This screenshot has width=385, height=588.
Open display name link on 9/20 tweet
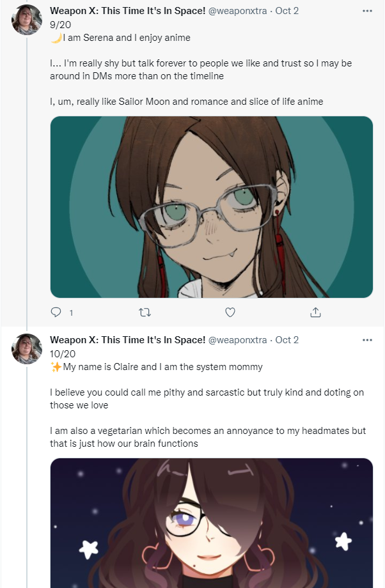pos(127,11)
